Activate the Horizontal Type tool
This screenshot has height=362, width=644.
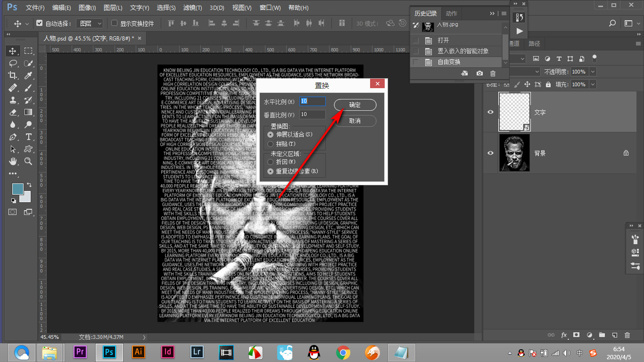point(28,137)
